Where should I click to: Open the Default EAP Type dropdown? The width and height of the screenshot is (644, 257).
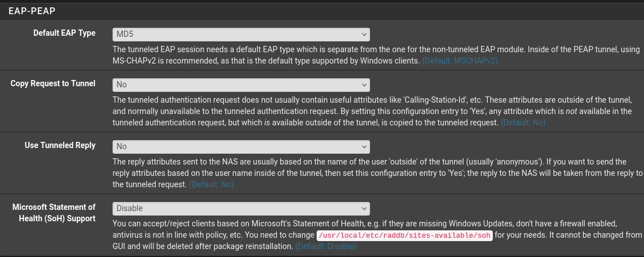[x=241, y=35]
